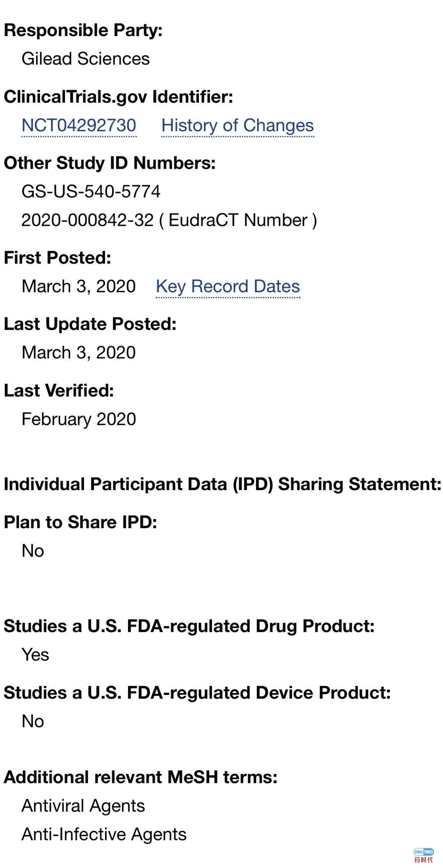Click the No value under Plan to Share IPD
The height and width of the screenshot is (868, 443).
pos(33,551)
